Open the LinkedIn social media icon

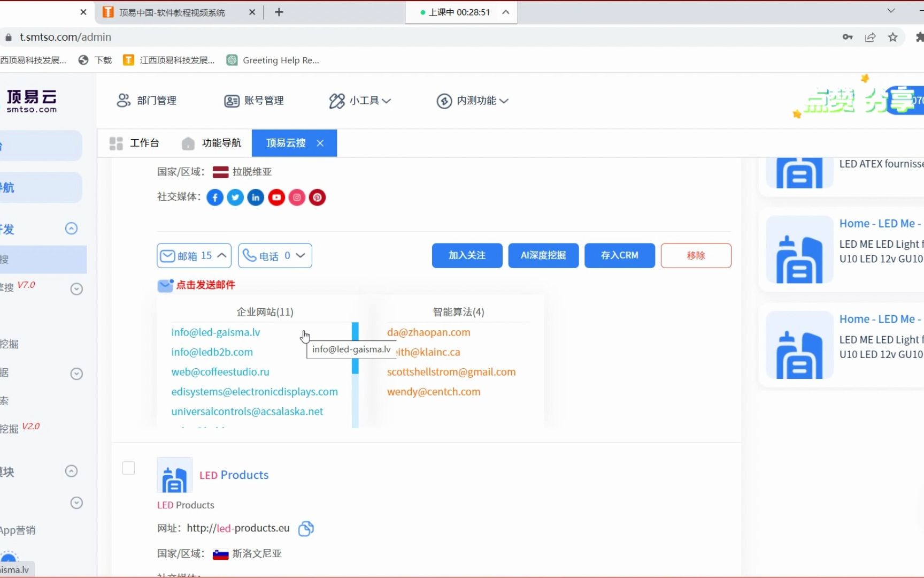256,197
